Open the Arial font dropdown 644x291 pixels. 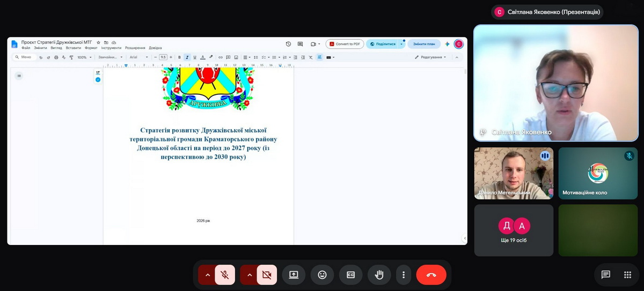click(139, 57)
